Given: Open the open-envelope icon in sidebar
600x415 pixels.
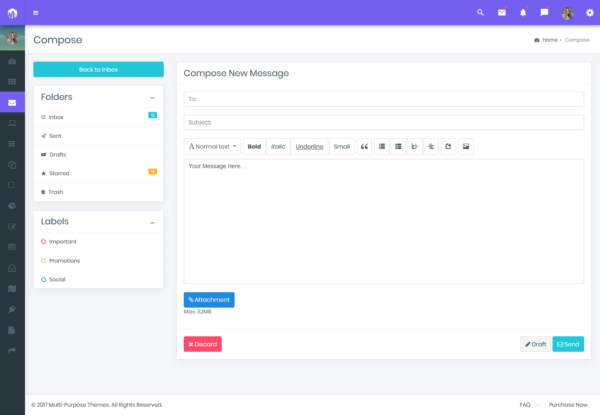Looking at the screenshot, I should tap(12, 268).
